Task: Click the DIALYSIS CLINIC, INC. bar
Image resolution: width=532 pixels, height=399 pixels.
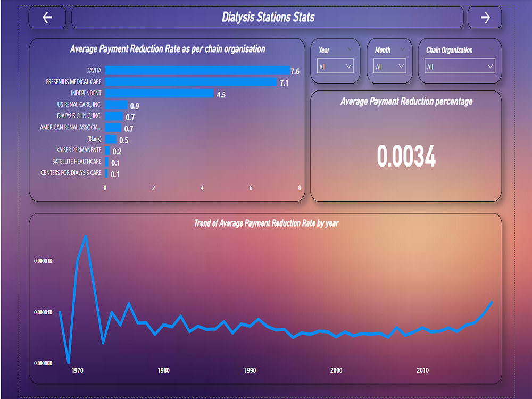Action: click(113, 116)
